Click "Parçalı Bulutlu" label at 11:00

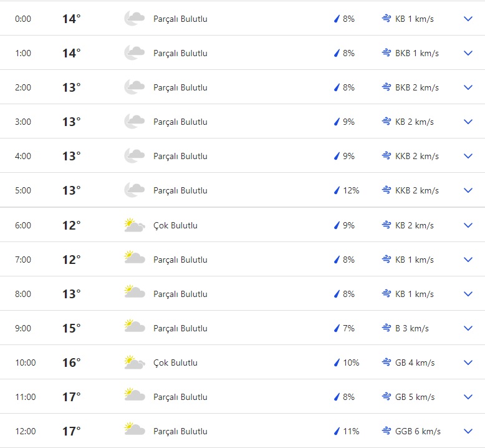[180, 397]
